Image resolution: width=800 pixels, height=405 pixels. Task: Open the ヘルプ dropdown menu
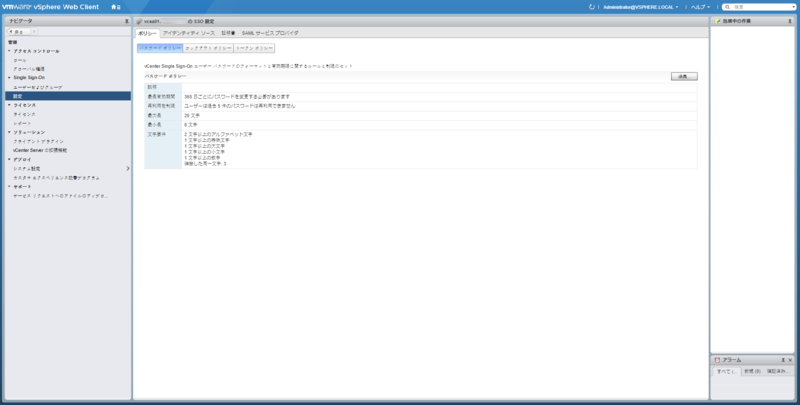(700, 7)
